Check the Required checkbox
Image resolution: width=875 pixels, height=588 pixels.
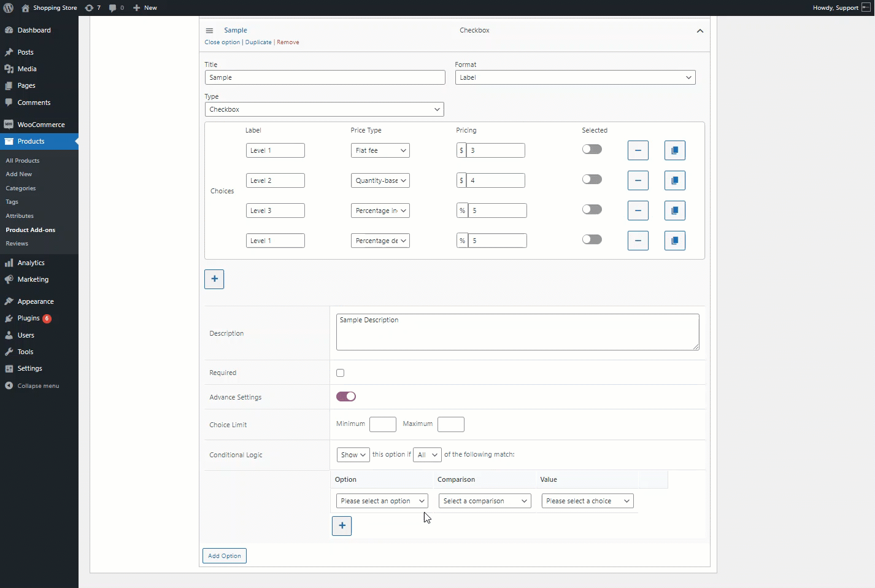[341, 373]
